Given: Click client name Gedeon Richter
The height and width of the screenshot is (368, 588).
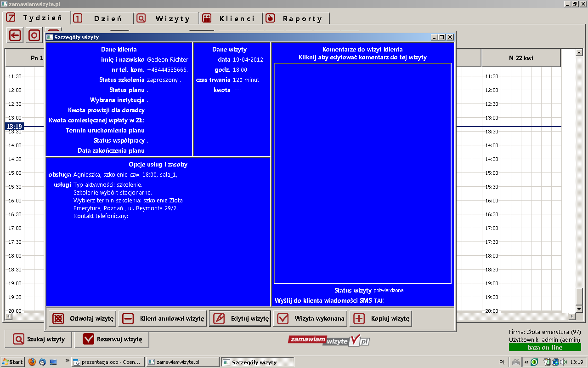Looking at the screenshot, I should click(x=168, y=60).
